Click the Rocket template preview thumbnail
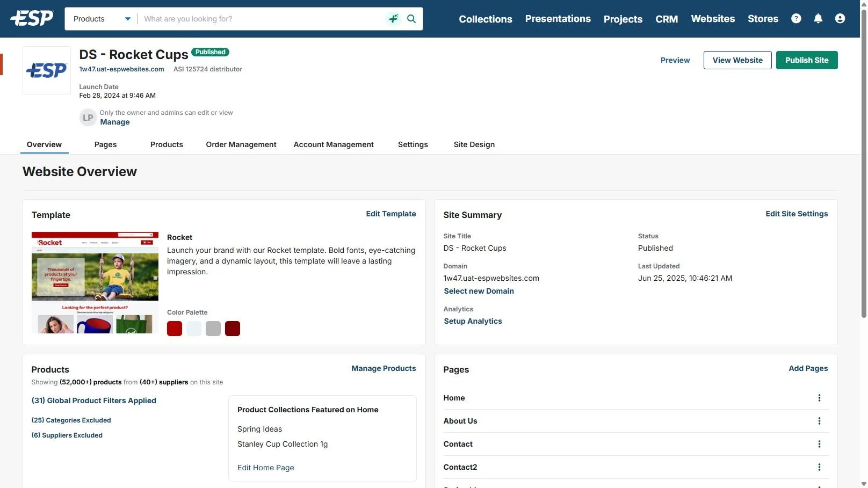This screenshot has height=488, width=868. [x=95, y=282]
